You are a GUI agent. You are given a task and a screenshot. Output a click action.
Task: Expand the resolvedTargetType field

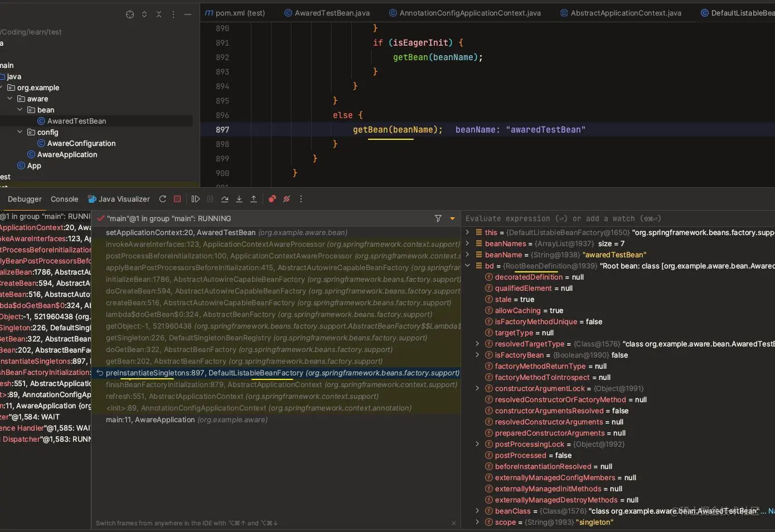[477, 344]
